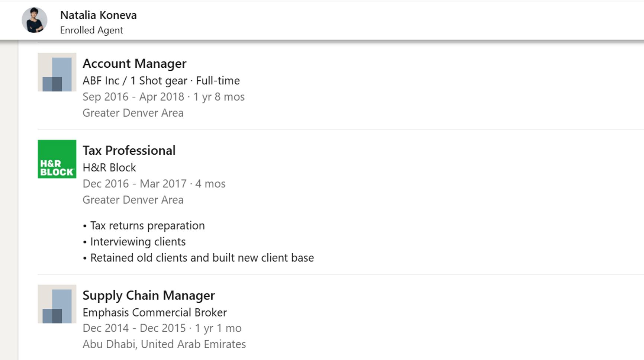The height and width of the screenshot is (360, 644).
Task: Open the Tax Professional position entry
Action: (129, 150)
